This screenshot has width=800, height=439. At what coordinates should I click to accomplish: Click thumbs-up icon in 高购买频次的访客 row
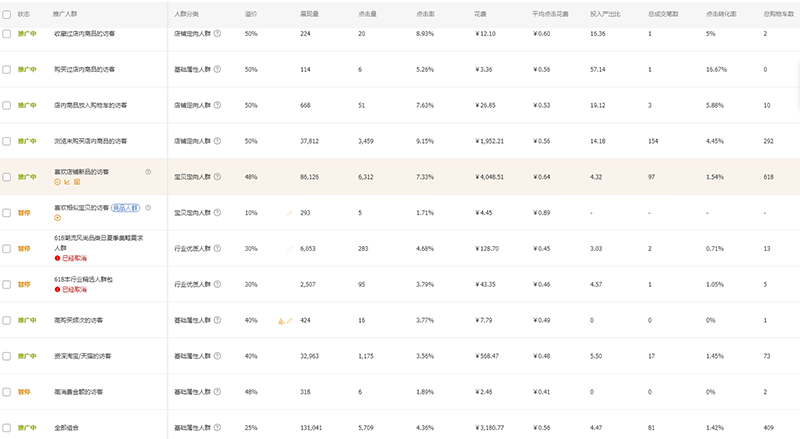coord(281,320)
